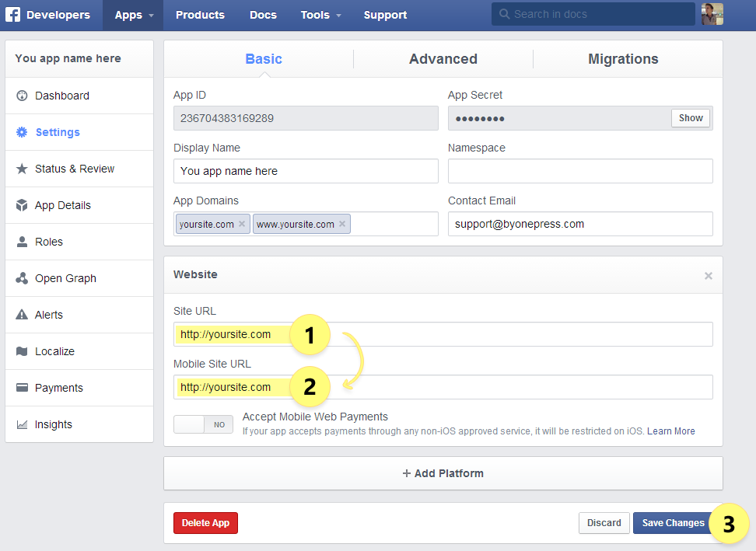Click the Developers home link

[58, 15]
